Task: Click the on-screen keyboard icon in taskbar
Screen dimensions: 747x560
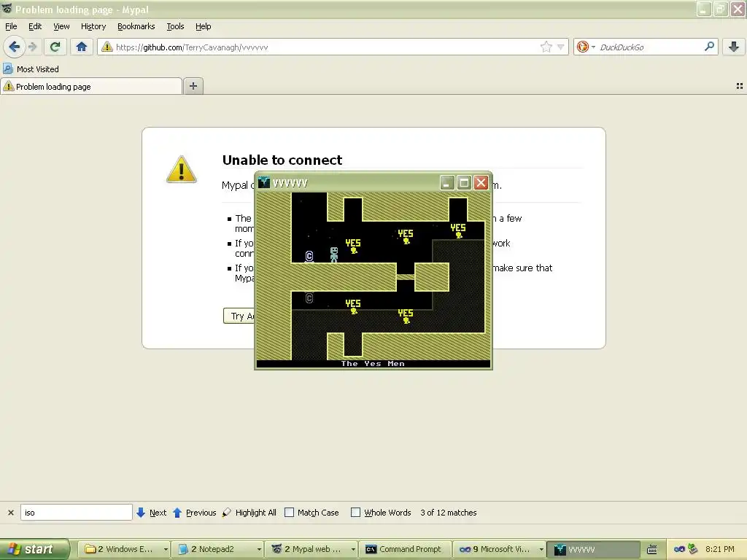Action: (651, 550)
